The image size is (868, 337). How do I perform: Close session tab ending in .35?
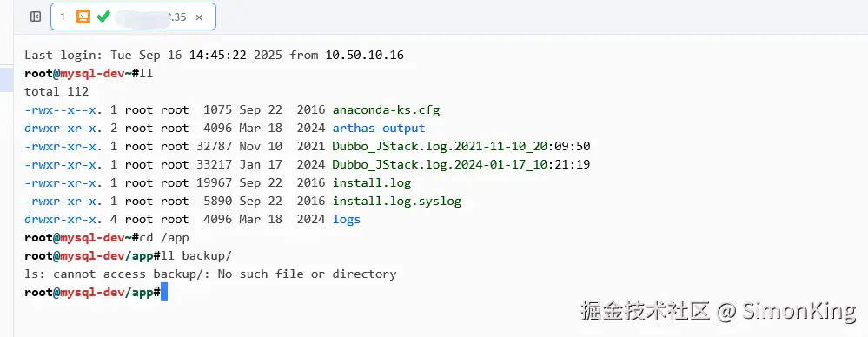point(199,17)
